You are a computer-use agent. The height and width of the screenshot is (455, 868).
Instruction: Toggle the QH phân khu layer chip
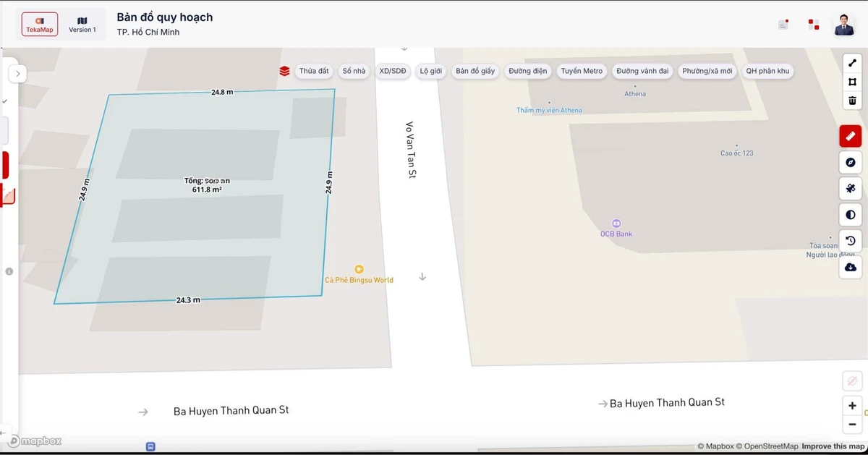(x=768, y=71)
